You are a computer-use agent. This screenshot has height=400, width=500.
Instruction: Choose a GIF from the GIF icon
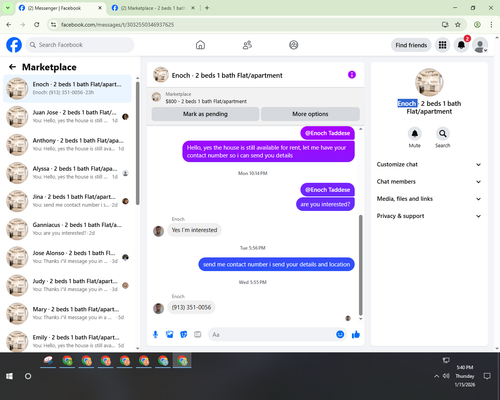pyautogui.click(x=198, y=334)
